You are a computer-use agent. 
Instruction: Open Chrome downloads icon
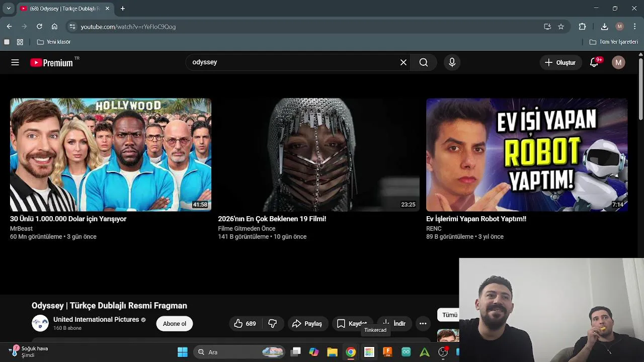pyautogui.click(x=605, y=27)
